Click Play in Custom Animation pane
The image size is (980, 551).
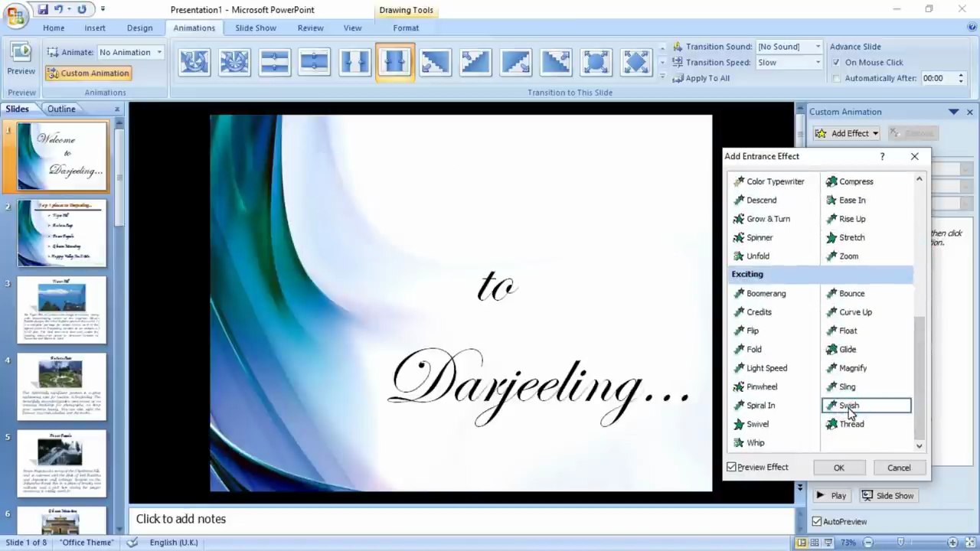pos(831,496)
